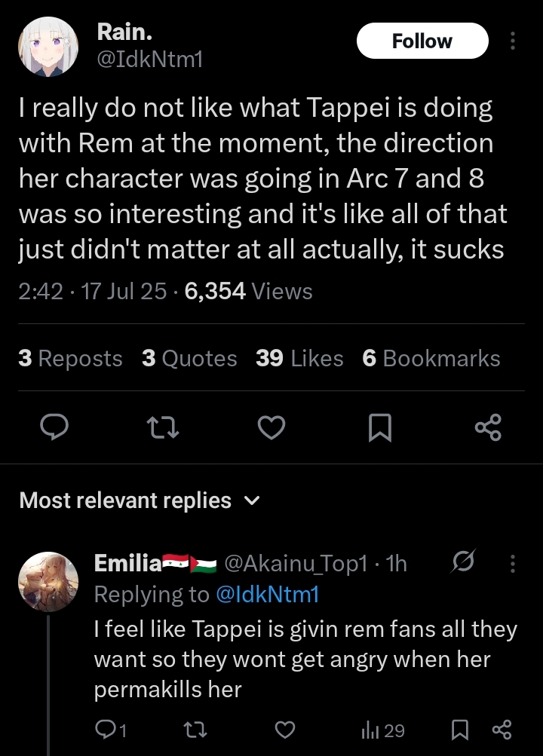The image size is (543, 756).
Task: Share the main tweet
Action: (x=488, y=427)
